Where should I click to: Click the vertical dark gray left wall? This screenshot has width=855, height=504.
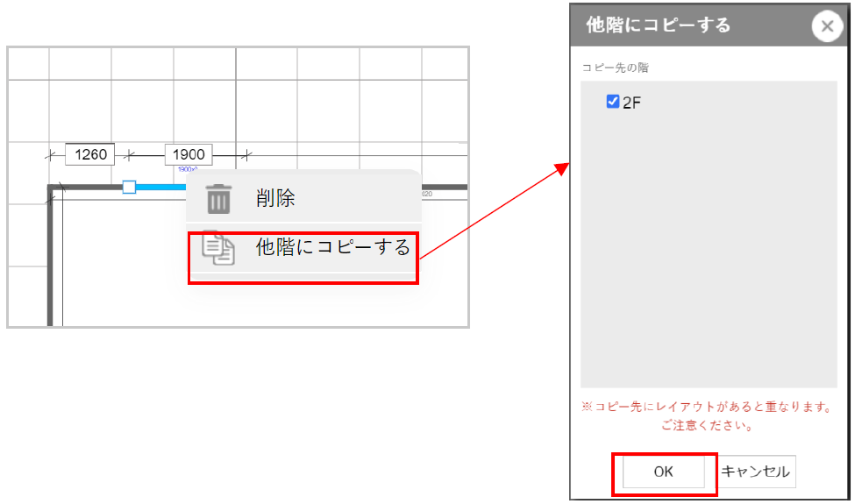click(50, 263)
